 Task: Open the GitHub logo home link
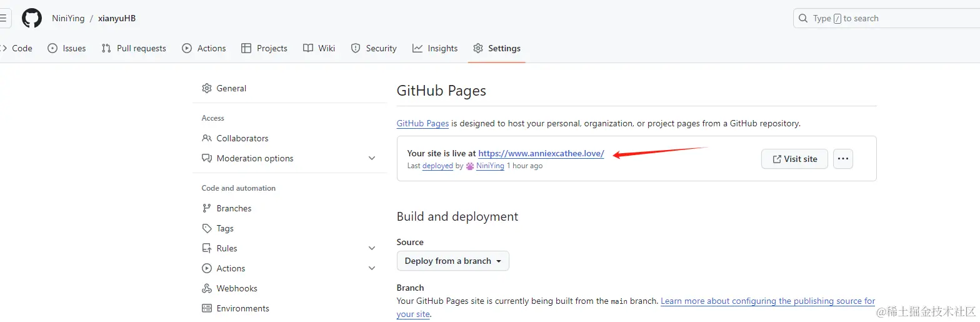[32, 18]
